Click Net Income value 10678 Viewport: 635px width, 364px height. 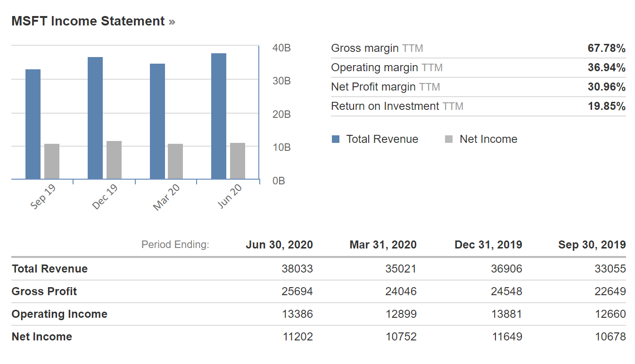(x=610, y=337)
